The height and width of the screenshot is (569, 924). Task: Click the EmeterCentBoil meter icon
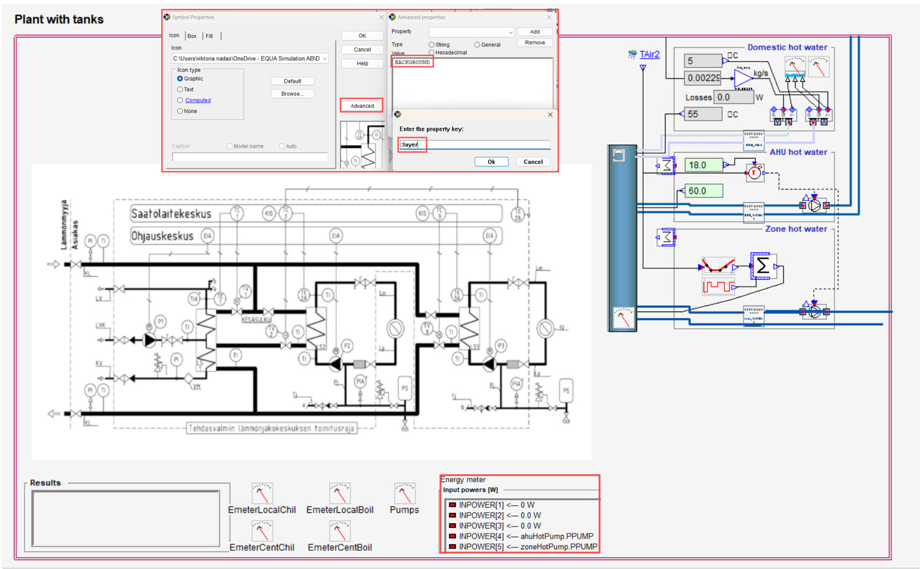coord(339,531)
